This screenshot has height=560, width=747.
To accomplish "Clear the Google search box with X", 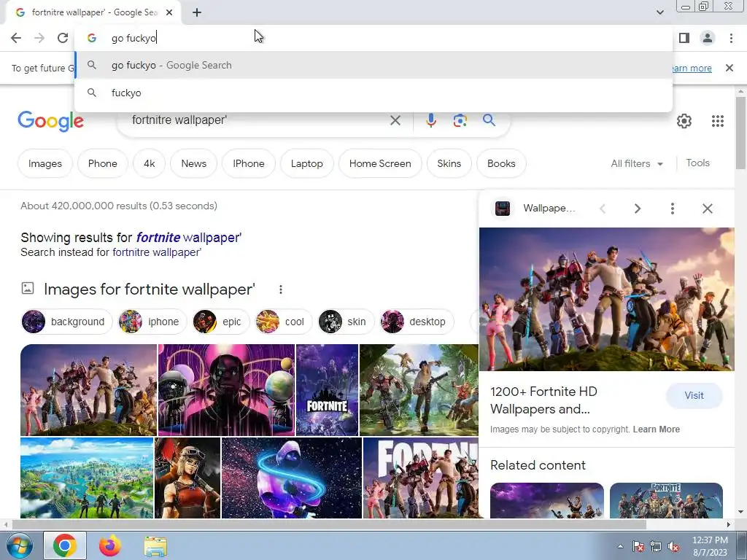I will tap(395, 120).
